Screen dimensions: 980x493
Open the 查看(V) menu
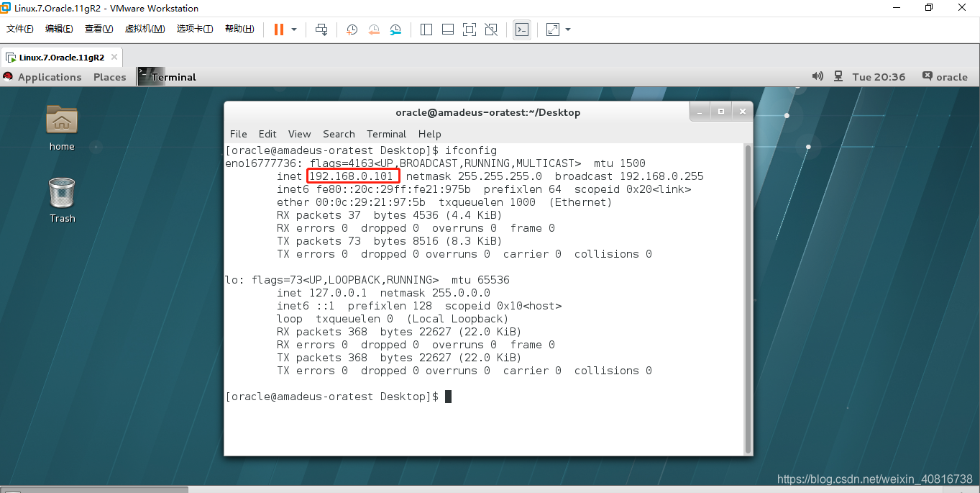click(99, 29)
